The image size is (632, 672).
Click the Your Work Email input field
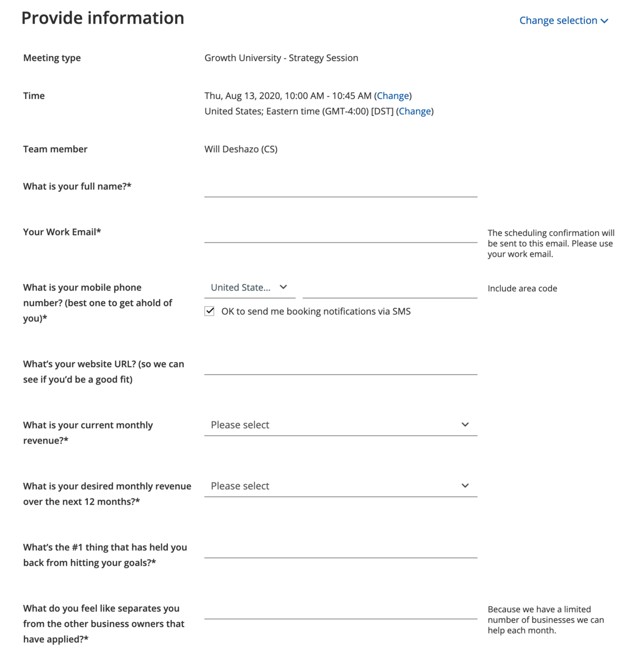coord(340,232)
